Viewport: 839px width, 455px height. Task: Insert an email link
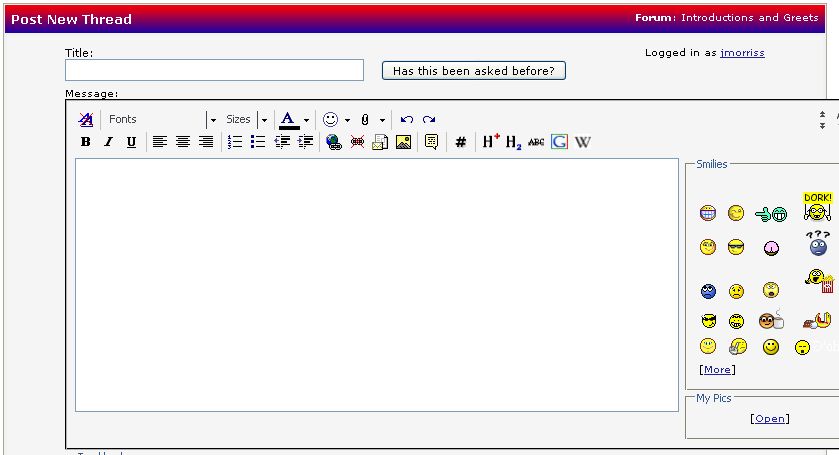coord(380,142)
